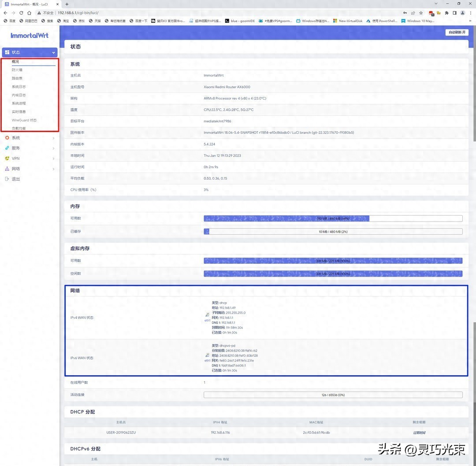This screenshot has height=466, width=476.
Task: Expand the VPN submenu chevron
Action: click(53, 158)
